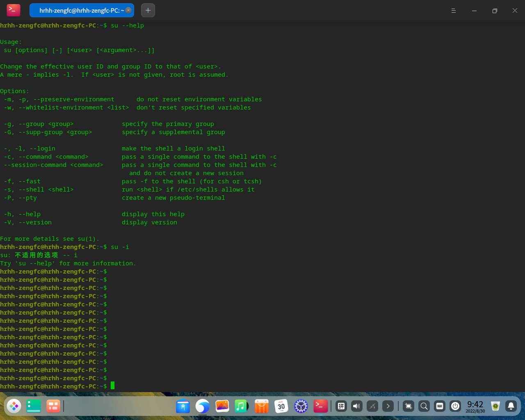
Task: Open multitasking view in the dock
Action: click(x=53, y=406)
